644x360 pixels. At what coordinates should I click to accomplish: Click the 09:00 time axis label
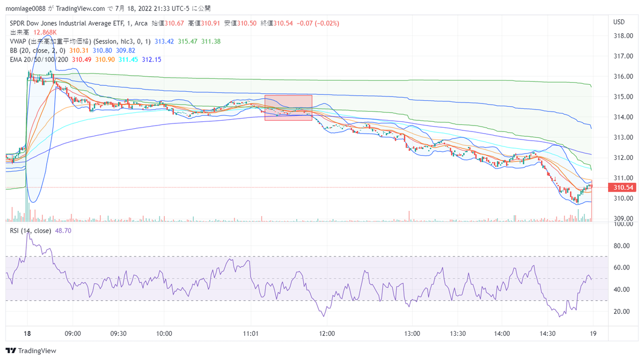pos(72,333)
